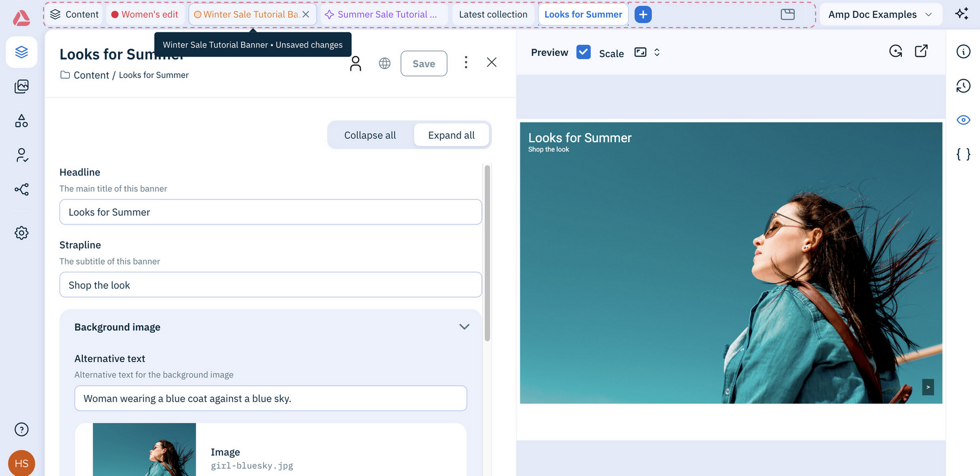
Task: Collapse the Background image section chevron
Action: [464, 327]
